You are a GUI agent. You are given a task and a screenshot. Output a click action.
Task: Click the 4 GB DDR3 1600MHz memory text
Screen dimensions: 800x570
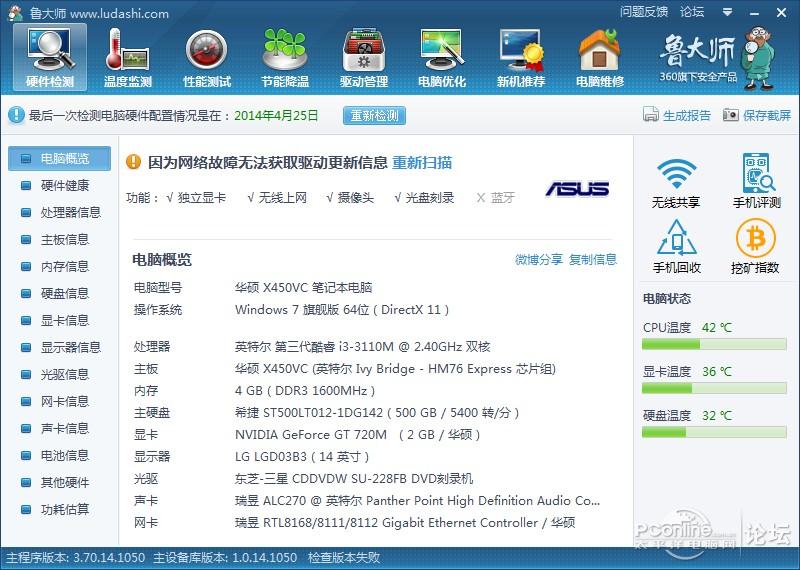point(305,391)
